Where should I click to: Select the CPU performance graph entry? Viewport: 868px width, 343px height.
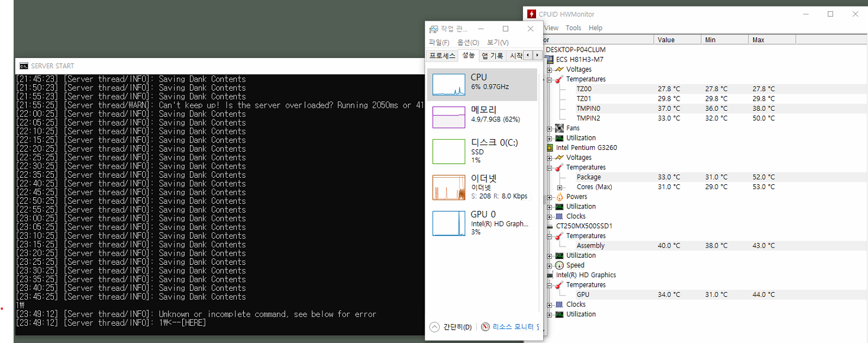tap(482, 85)
